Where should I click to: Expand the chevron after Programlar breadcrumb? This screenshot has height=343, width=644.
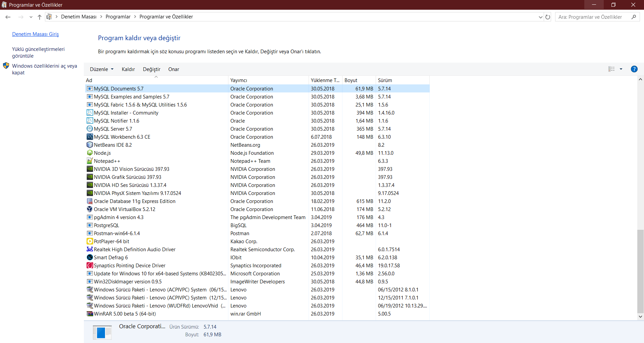[135, 17]
